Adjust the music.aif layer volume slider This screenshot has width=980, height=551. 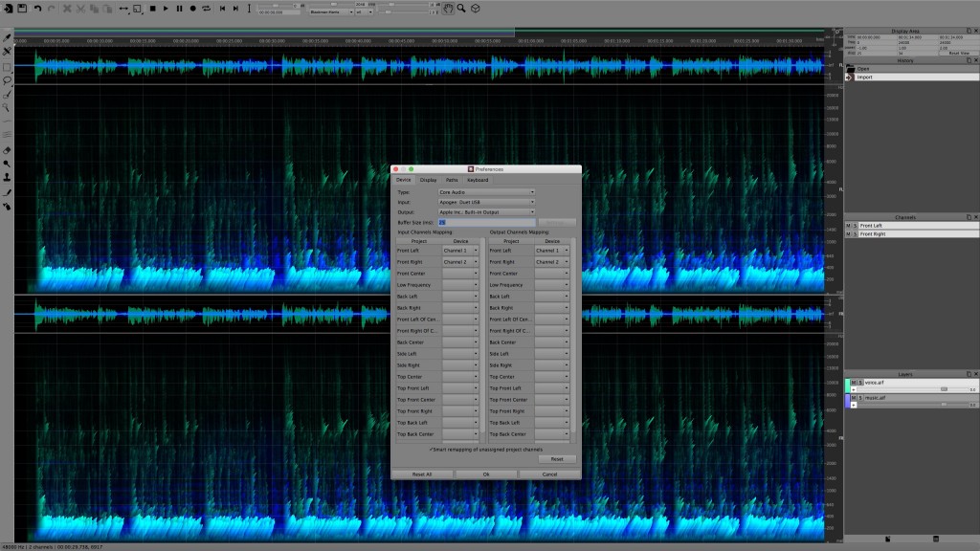click(x=943, y=405)
